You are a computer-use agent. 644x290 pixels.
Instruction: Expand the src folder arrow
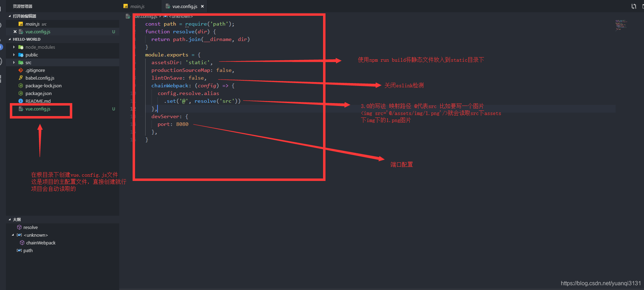(x=14, y=62)
